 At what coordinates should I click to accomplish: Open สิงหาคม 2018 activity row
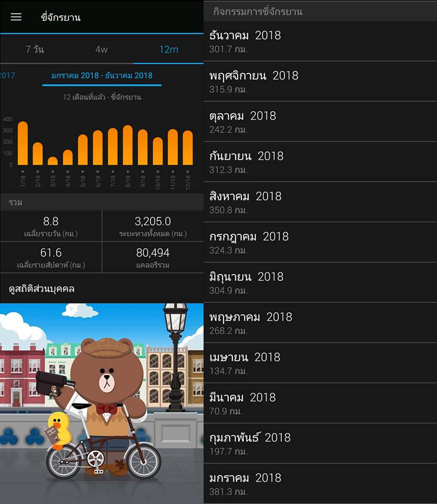tap(320, 202)
